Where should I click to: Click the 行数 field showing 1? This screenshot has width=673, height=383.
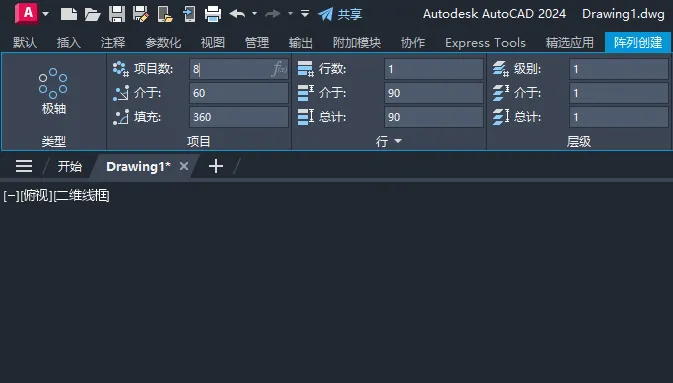[x=434, y=69]
